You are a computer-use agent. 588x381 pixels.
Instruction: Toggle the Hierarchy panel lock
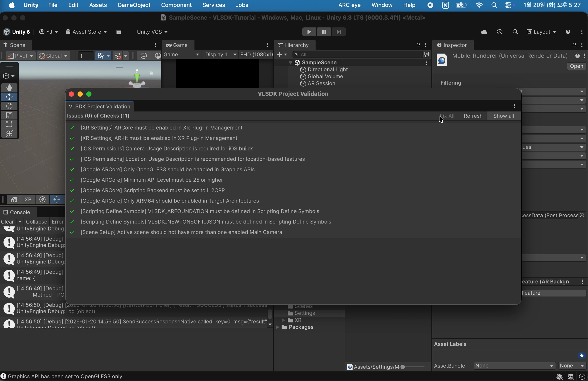[418, 45]
